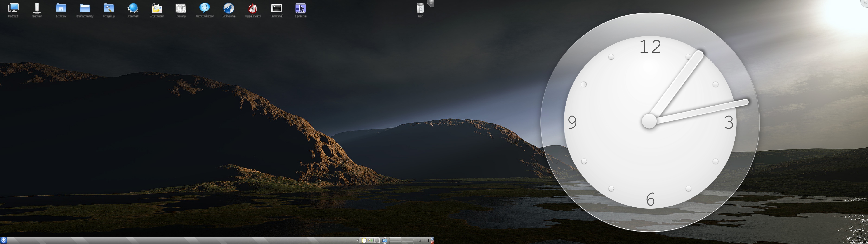
Task: Launch the Internet globe icon
Action: coord(133,8)
